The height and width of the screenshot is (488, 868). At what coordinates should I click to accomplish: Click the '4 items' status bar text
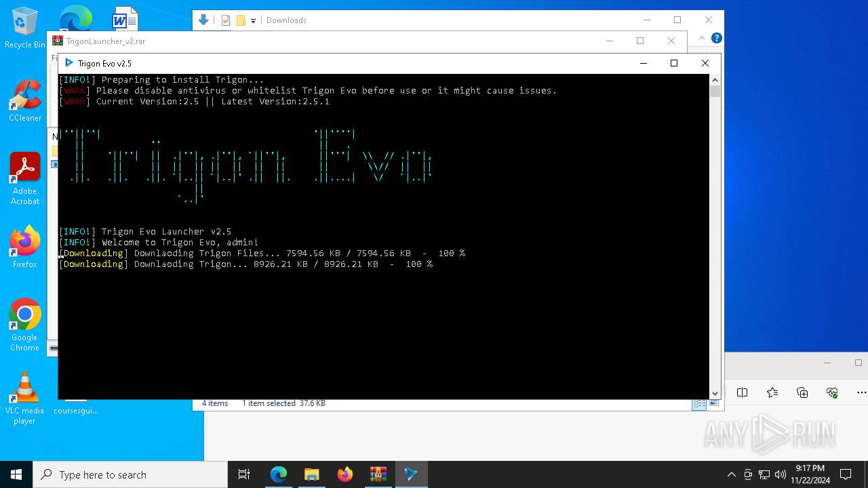coord(215,403)
